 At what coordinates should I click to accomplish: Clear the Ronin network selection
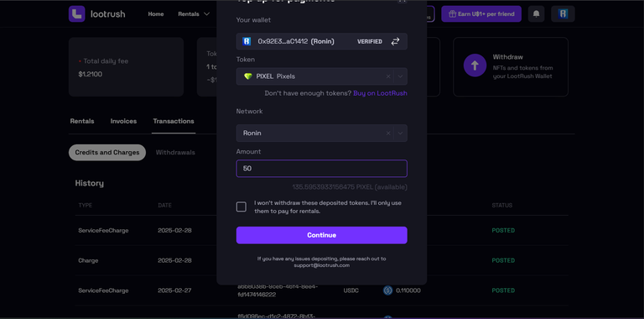point(388,133)
